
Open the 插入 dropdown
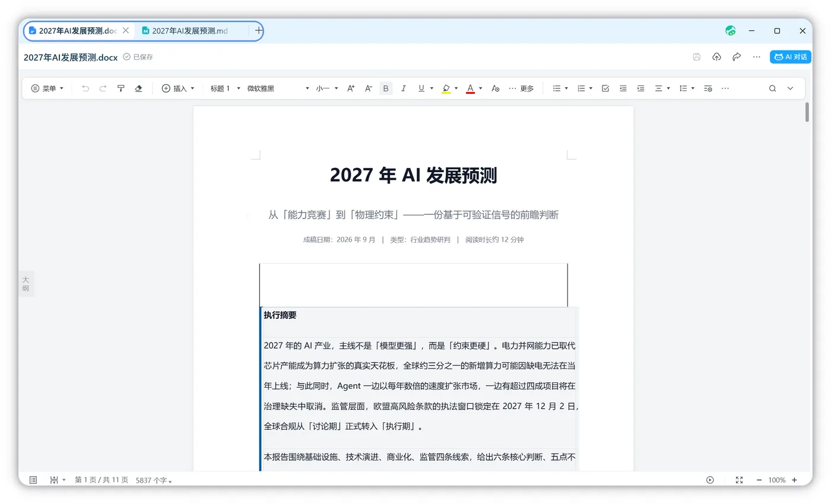(178, 88)
